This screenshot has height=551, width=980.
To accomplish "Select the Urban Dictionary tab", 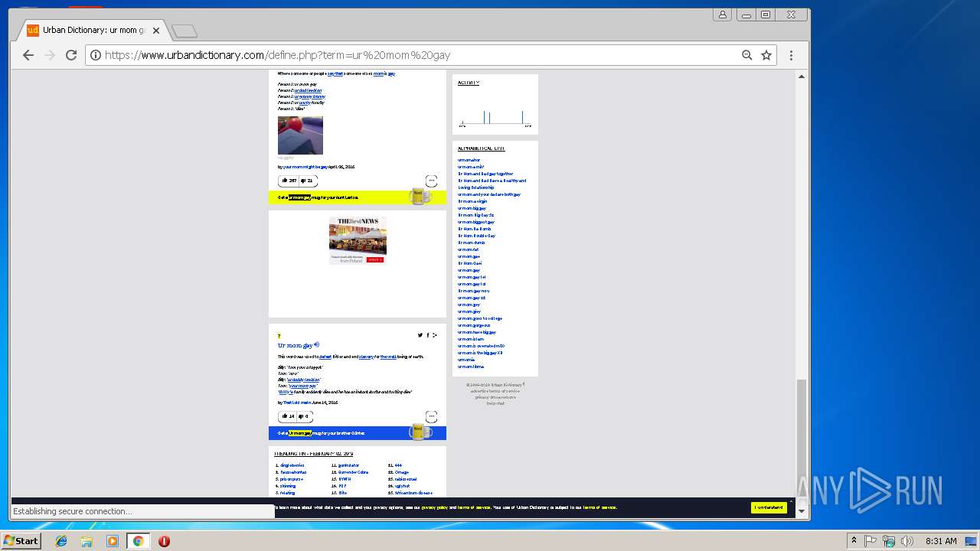I will 92,31.
